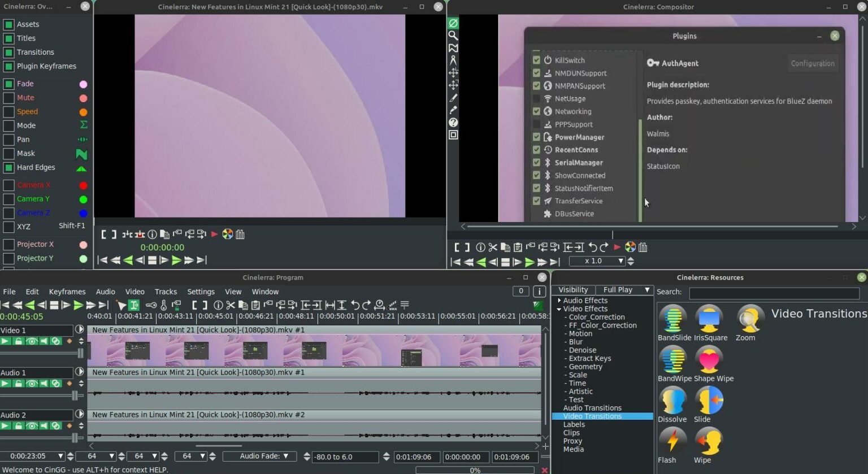Image resolution: width=868 pixels, height=474 pixels.
Task: Activate the magnifying glass zoom tool in Compositor
Action: (453, 36)
